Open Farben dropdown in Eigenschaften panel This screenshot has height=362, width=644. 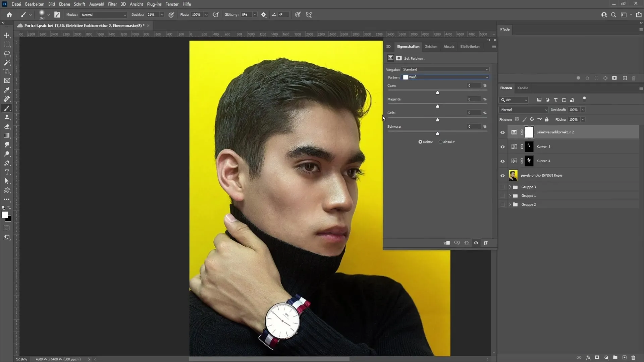coord(445,77)
